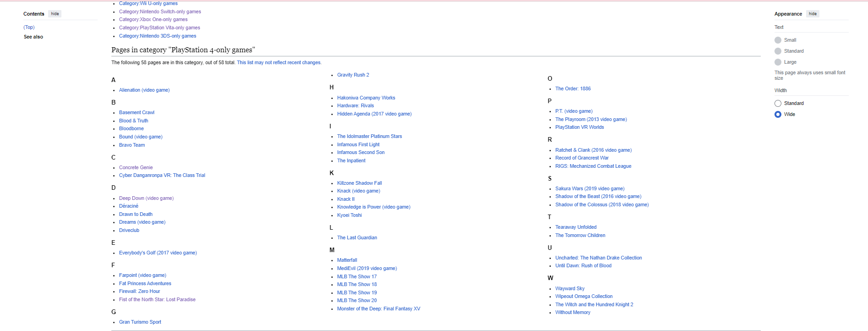Open Category:Wii U-only games
The image size is (868, 331).
click(x=148, y=3)
